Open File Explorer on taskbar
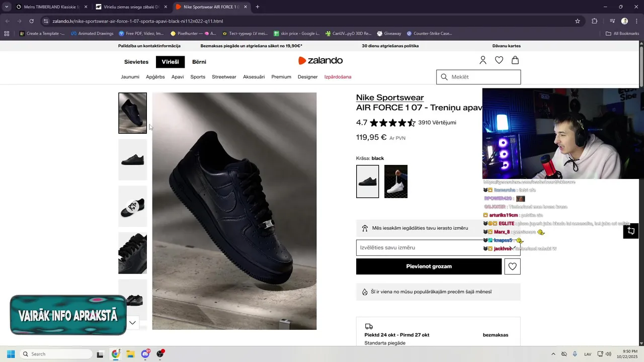The image size is (644, 362). pos(130,354)
